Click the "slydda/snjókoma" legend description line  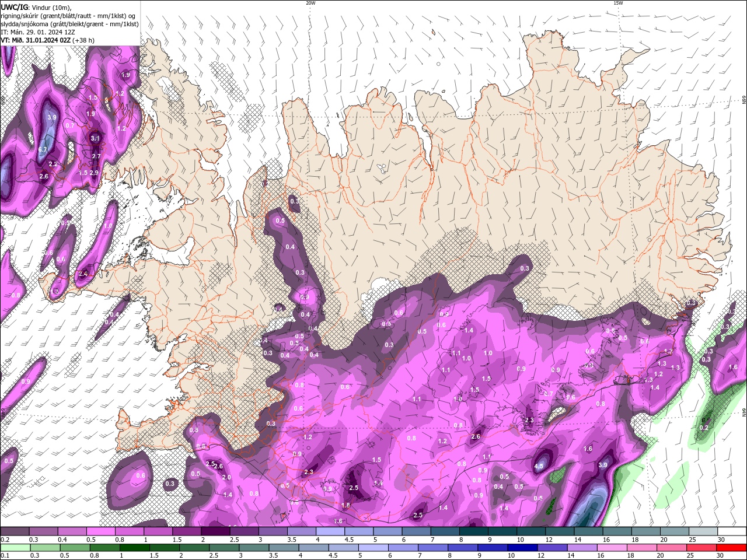pyautogui.click(x=69, y=24)
